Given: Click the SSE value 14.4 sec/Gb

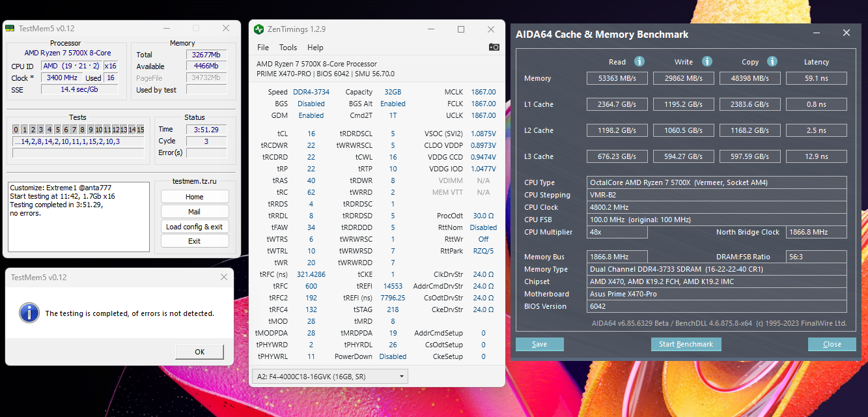Looking at the screenshot, I should click(79, 89).
